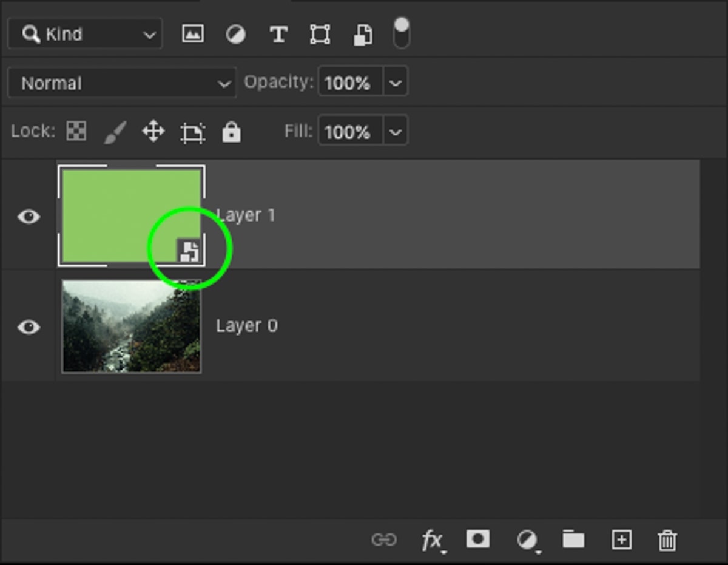Create a new layer
Viewport: 728px width, 565px height.
click(622, 540)
